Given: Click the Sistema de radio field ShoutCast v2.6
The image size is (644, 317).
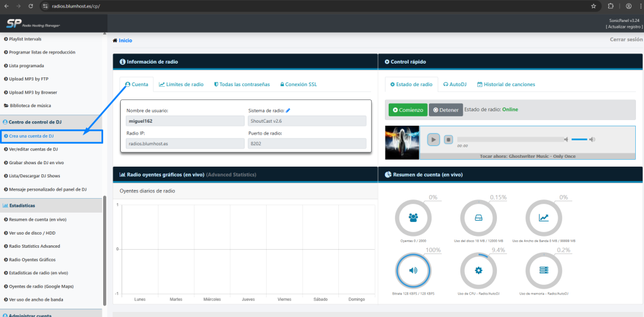Looking at the screenshot, I should (x=307, y=121).
